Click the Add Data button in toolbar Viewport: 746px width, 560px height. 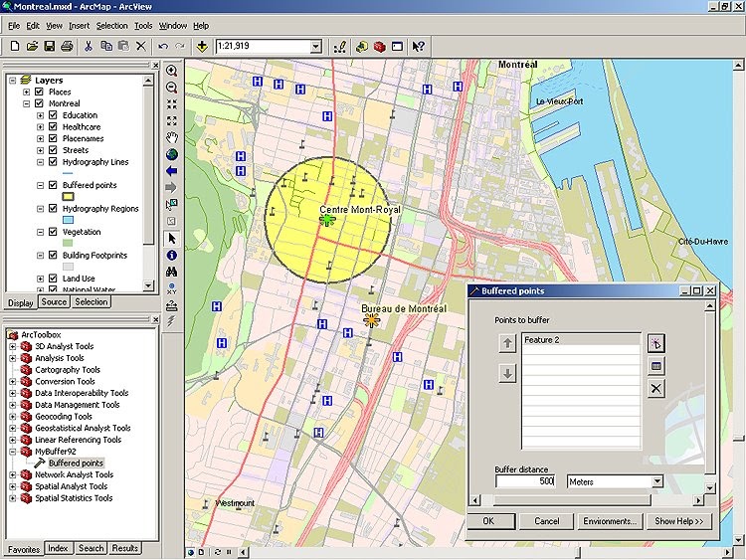point(203,46)
